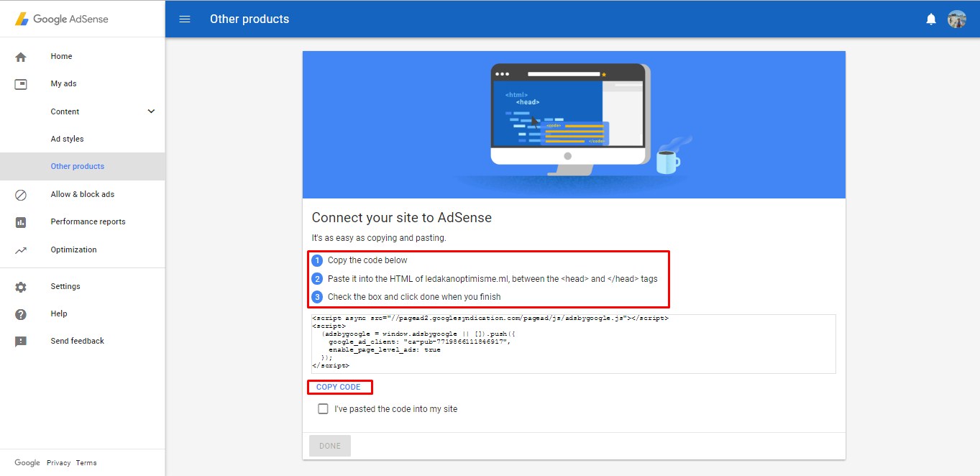Click the Performance reports chart icon
The image size is (980, 476).
pos(21,222)
